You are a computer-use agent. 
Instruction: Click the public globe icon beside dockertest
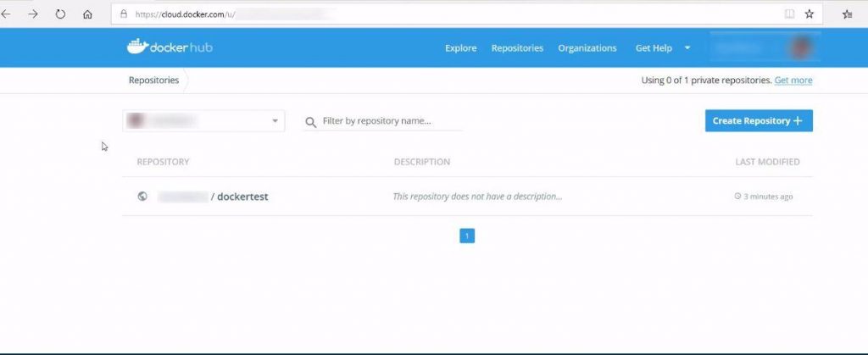coord(142,197)
